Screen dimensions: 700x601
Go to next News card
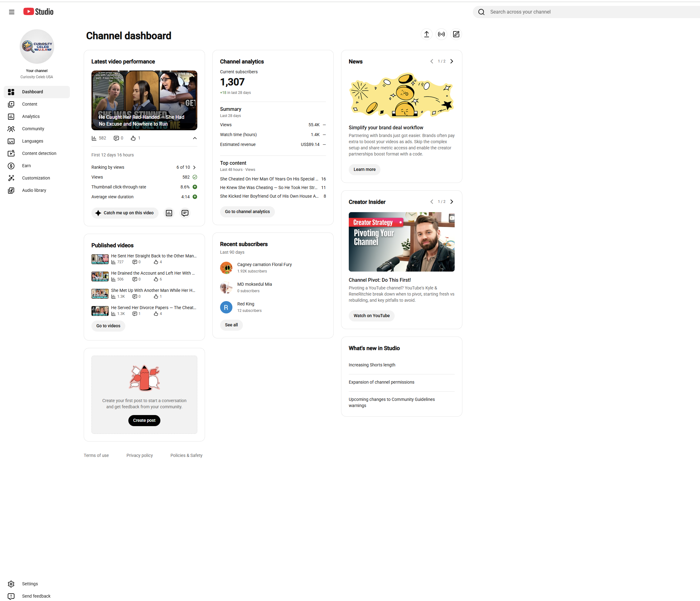452,61
